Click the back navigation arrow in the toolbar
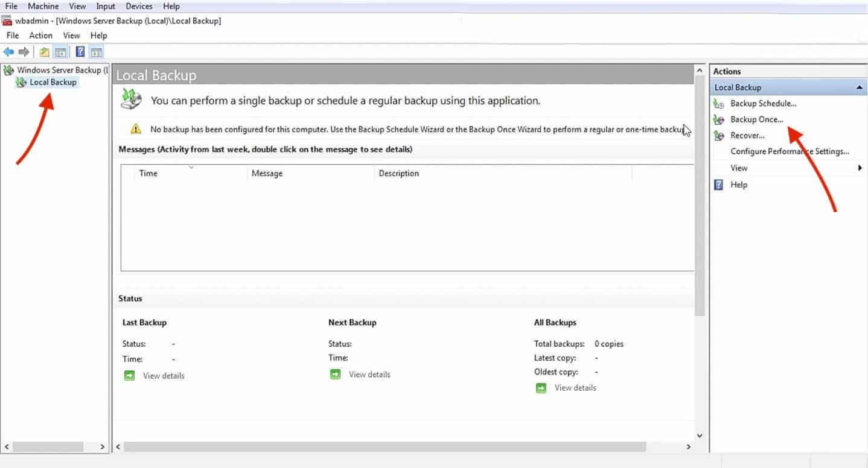 click(x=8, y=51)
